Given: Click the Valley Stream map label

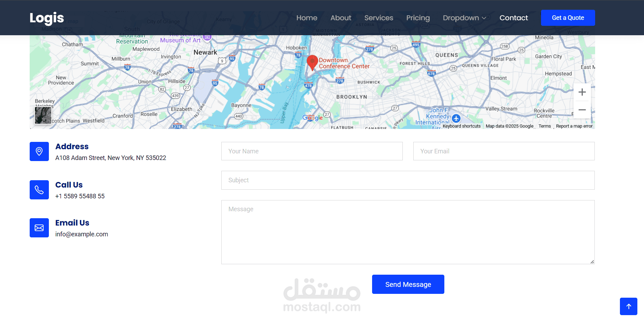Looking at the screenshot, I should [x=501, y=109].
